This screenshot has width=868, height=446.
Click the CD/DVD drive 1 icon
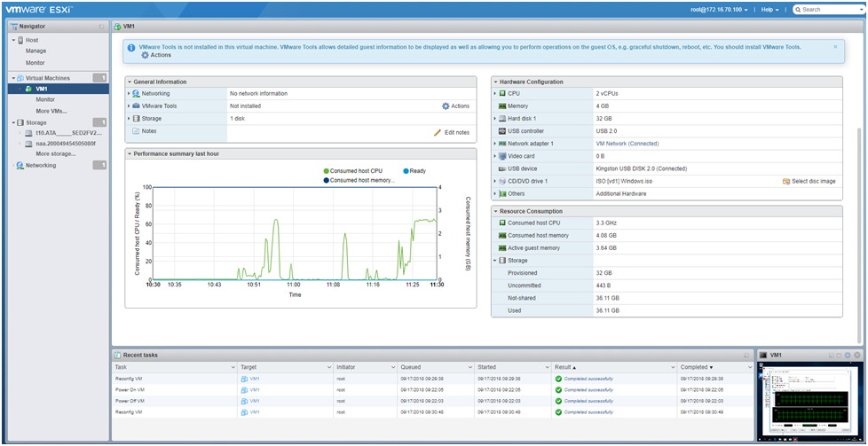click(502, 181)
